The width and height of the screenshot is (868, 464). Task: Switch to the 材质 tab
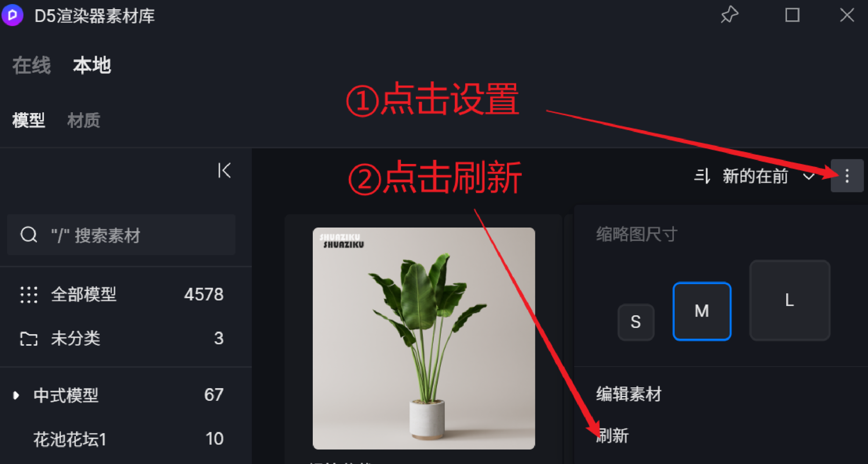(84, 120)
